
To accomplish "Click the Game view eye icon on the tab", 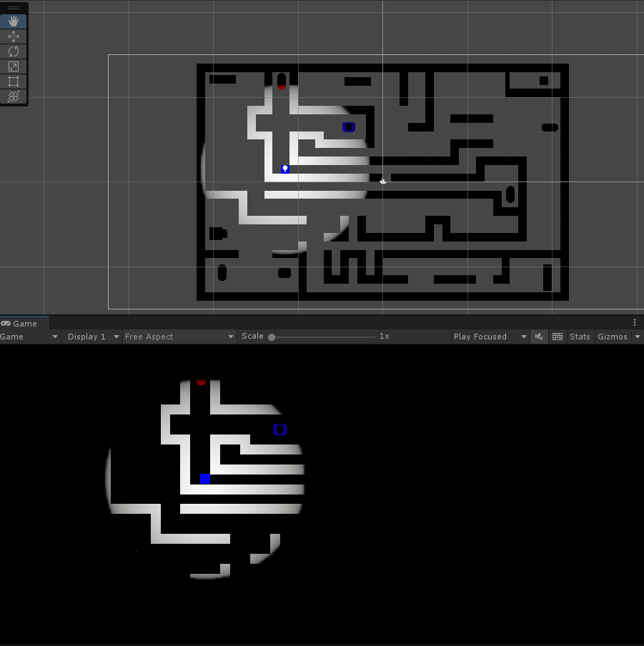I will [x=6, y=323].
